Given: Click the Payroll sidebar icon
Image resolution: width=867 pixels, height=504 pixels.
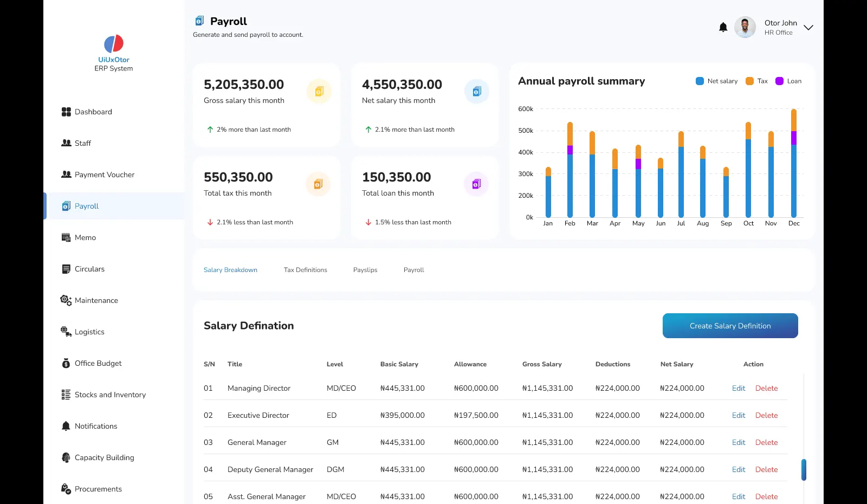Looking at the screenshot, I should coord(66,206).
